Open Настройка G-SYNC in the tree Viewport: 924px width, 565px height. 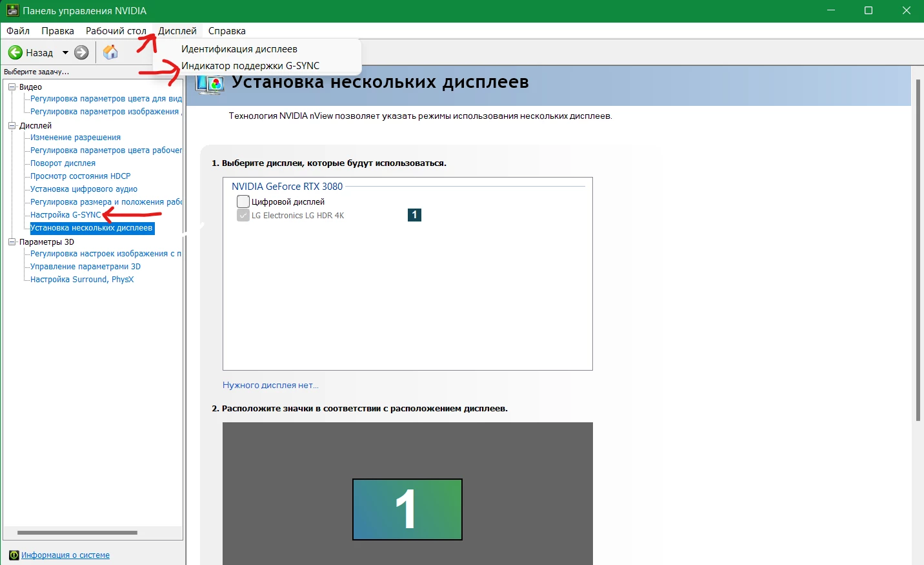(66, 215)
